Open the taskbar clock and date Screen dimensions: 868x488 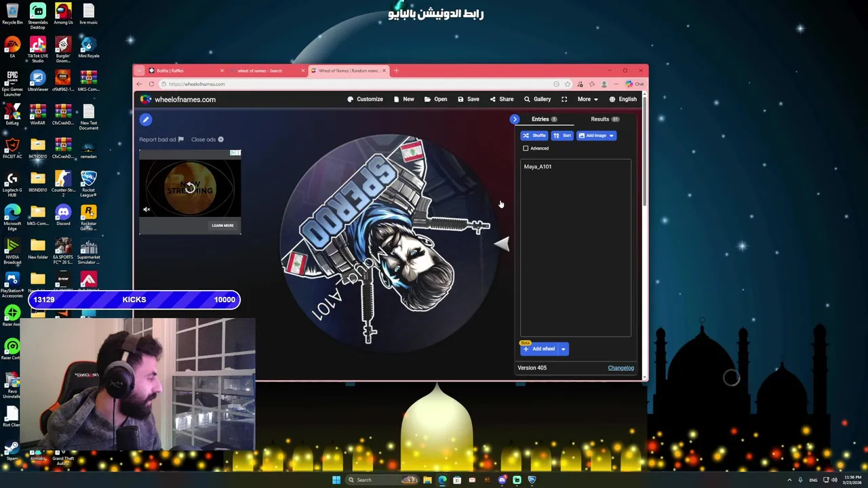(852, 480)
